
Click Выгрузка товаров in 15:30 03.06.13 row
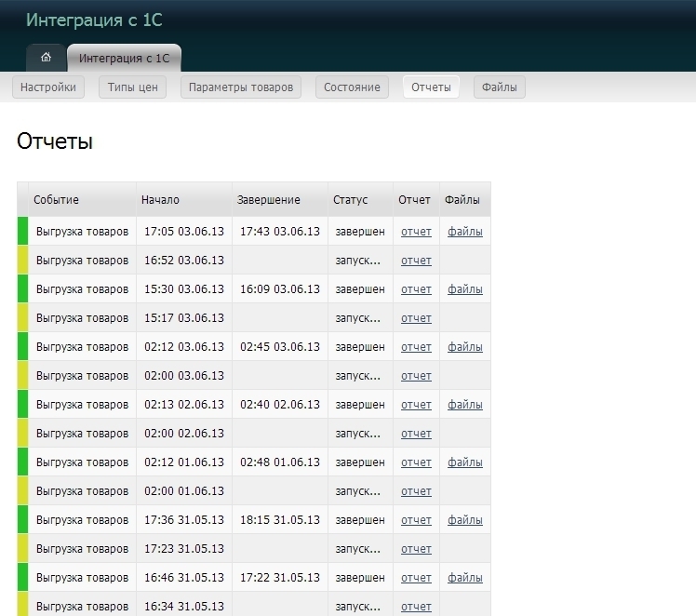coord(83,288)
